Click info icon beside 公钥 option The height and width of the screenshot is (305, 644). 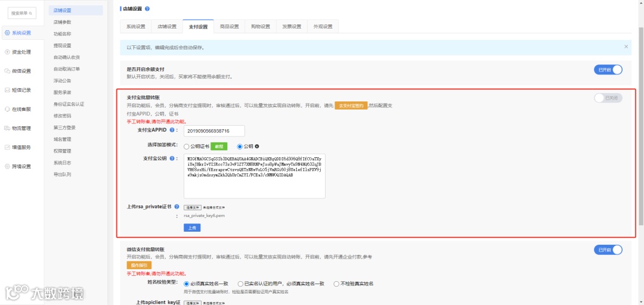tap(257, 146)
